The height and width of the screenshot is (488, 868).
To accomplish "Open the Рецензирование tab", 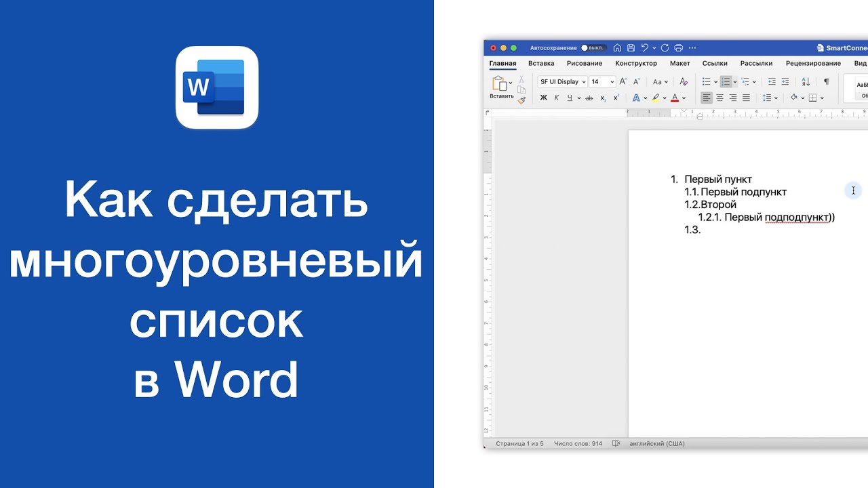I will 813,63.
